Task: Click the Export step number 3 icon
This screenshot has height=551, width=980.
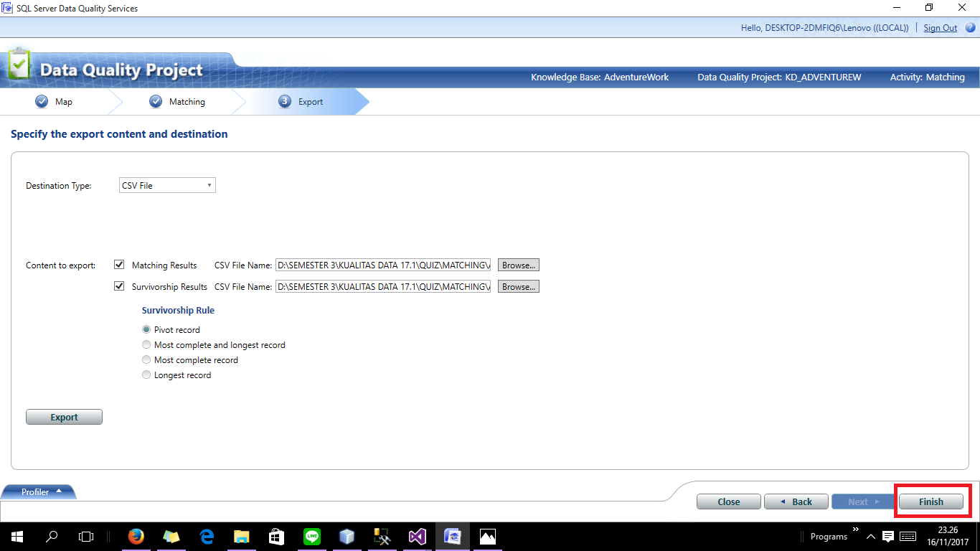Action: click(x=285, y=101)
